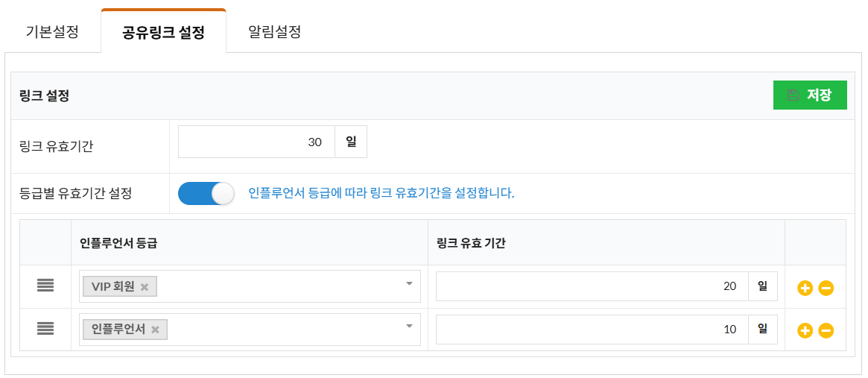The width and height of the screenshot is (868, 378).
Task: Add a row after VIP 회원 row
Action: [x=805, y=288]
